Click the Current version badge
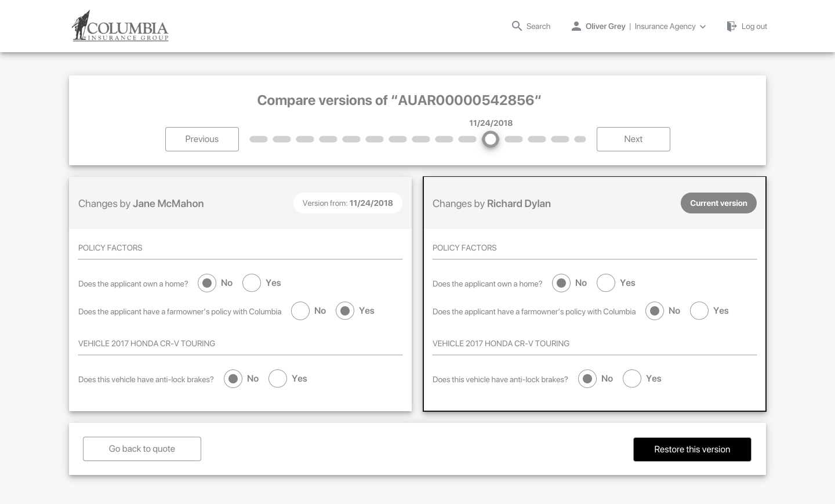The image size is (835, 504). (x=718, y=203)
